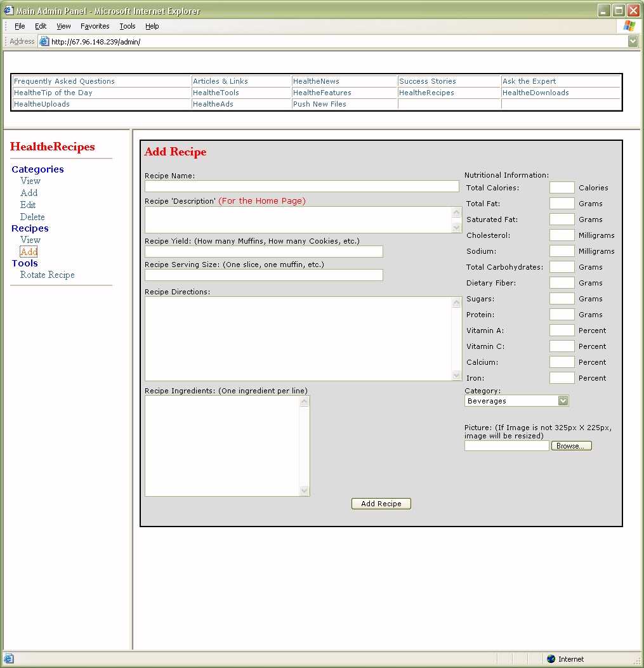The width and height of the screenshot is (644, 668).
Task: Click View under the Recipes section
Action: point(30,240)
